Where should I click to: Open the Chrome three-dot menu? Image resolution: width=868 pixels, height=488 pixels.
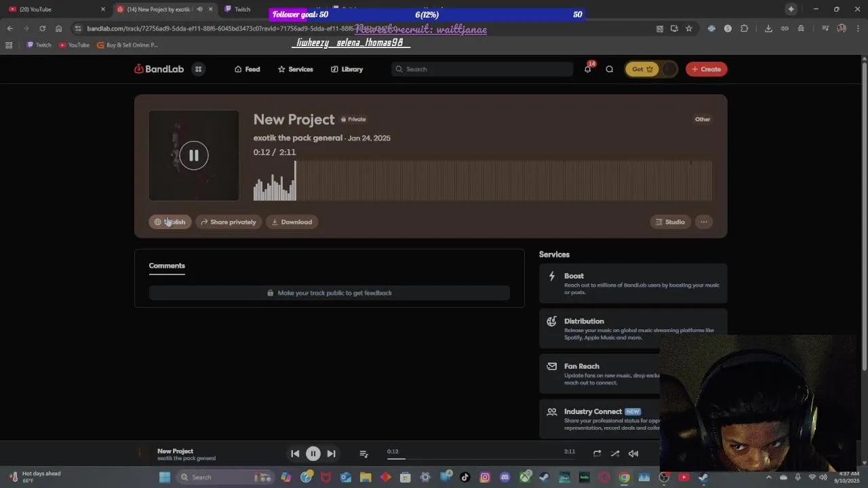[x=858, y=28]
